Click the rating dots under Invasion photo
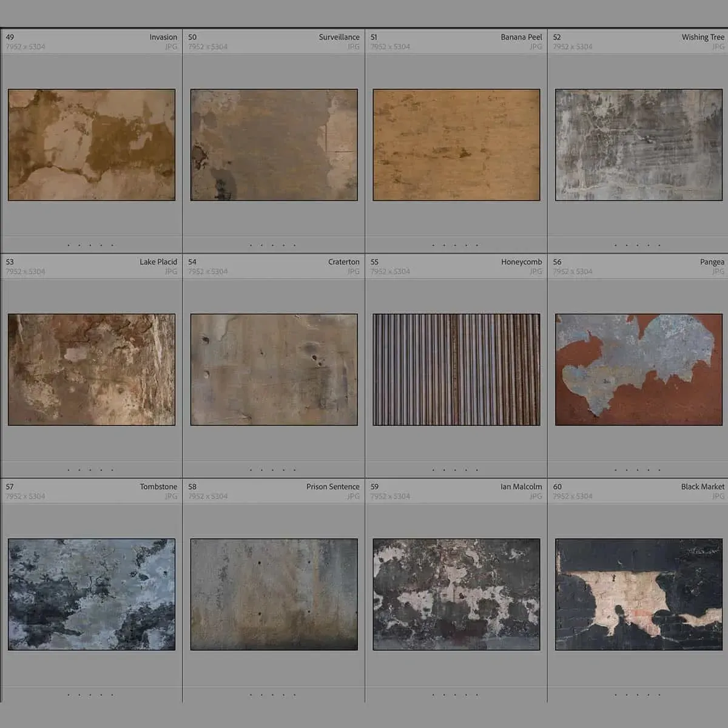 [x=90, y=245]
